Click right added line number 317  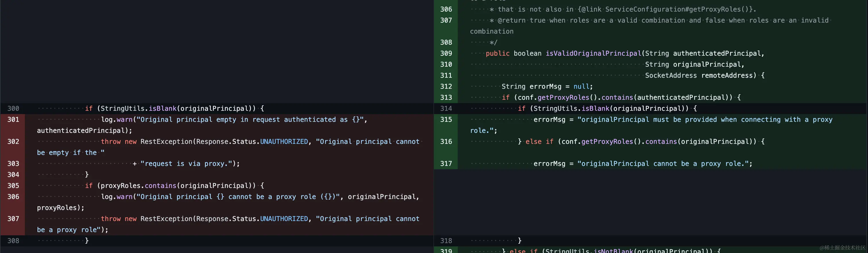tap(446, 164)
